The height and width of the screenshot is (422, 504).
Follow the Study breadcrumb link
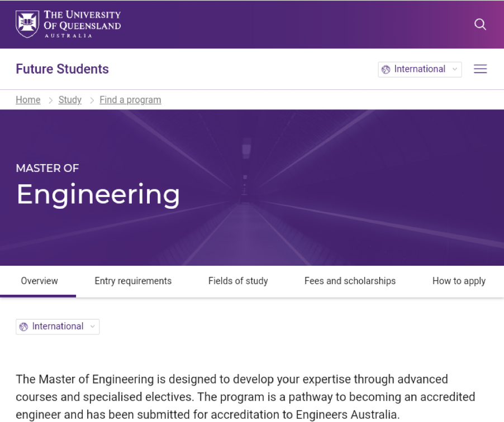(70, 100)
